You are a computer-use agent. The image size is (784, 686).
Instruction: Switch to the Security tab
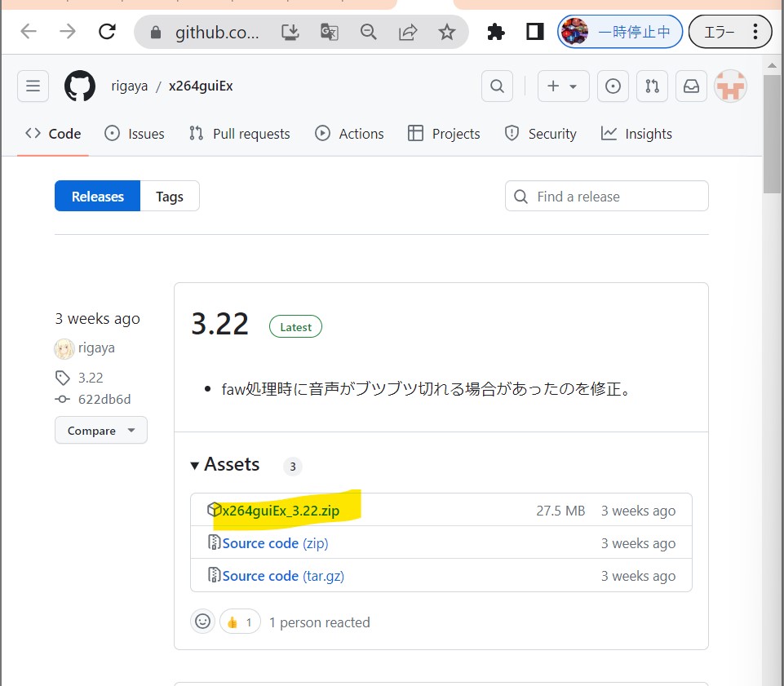541,134
